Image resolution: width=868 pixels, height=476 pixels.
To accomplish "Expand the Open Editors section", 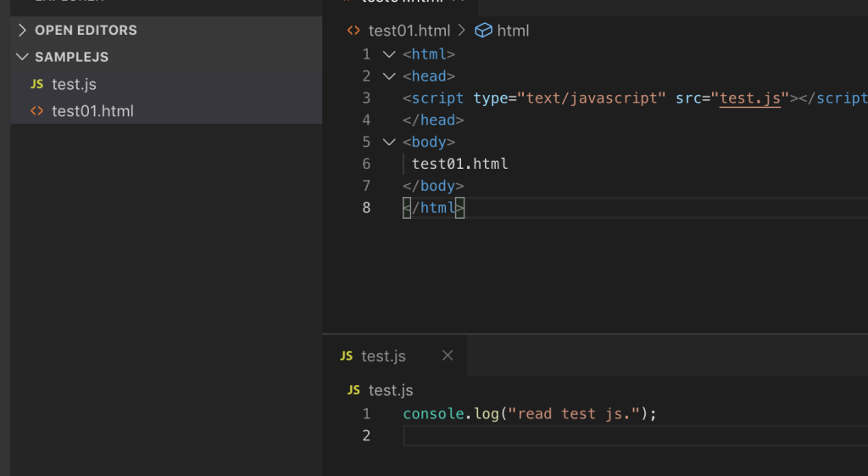I will pos(23,30).
